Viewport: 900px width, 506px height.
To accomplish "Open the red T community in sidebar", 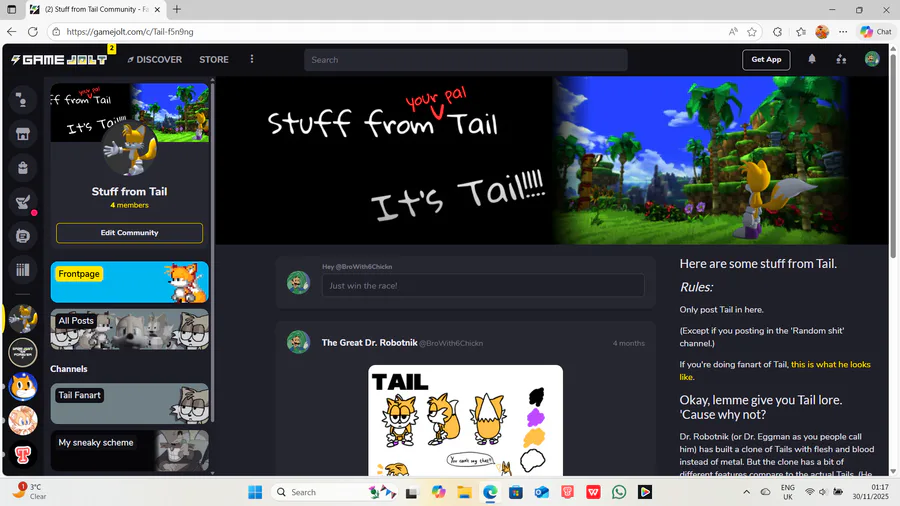I will (x=23, y=454).
